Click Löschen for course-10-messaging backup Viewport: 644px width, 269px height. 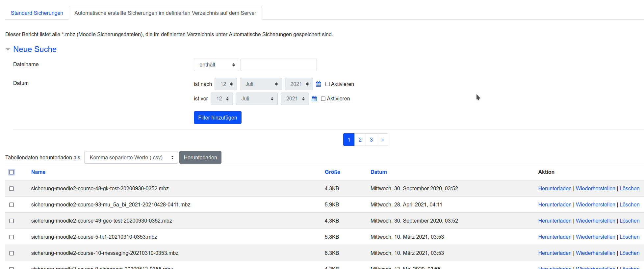click(629, 253)
